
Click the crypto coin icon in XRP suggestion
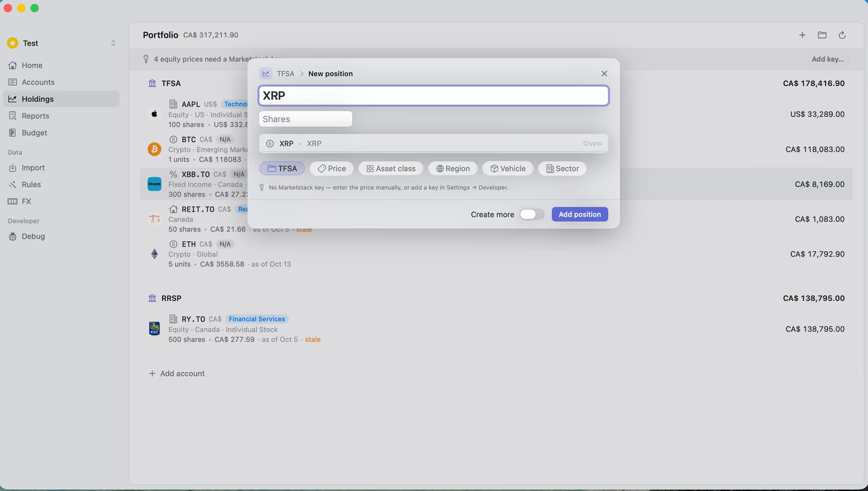click(270, 143)
